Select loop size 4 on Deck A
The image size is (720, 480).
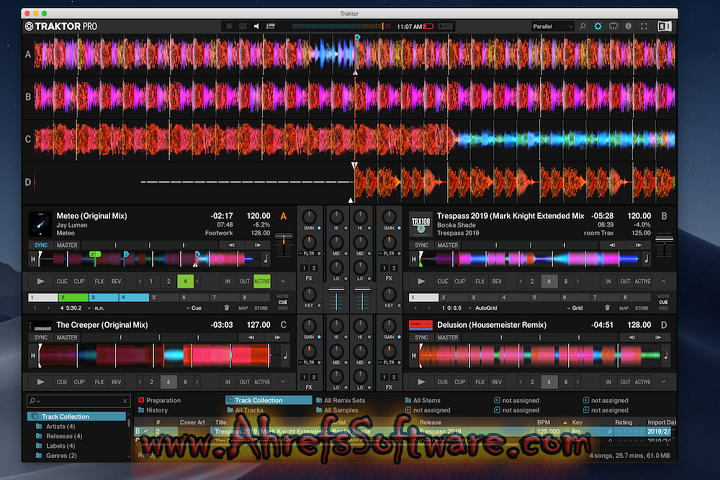coord(186,281)
